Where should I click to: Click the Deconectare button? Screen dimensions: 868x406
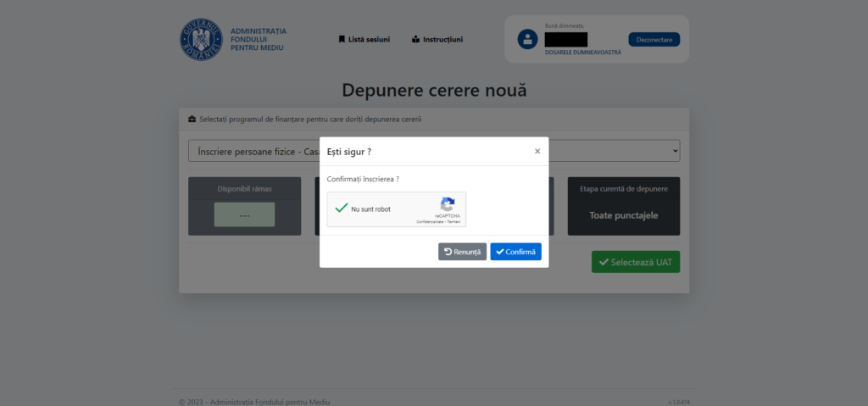click(654, 39)
